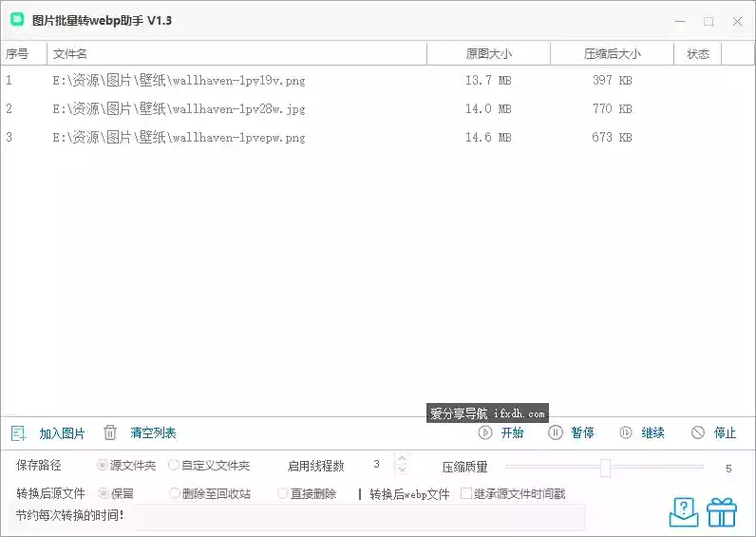Click the 继续 button
This screenshot has width=756, height=537.
pyautogui.click(x=652, y=432)
